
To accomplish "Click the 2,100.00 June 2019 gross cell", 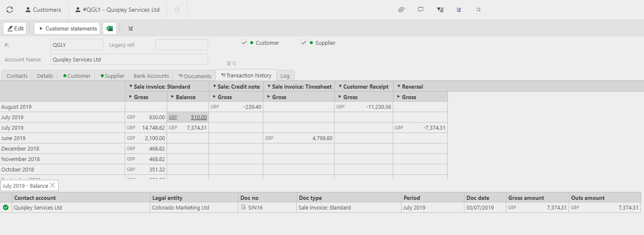I will pos(146,138).
